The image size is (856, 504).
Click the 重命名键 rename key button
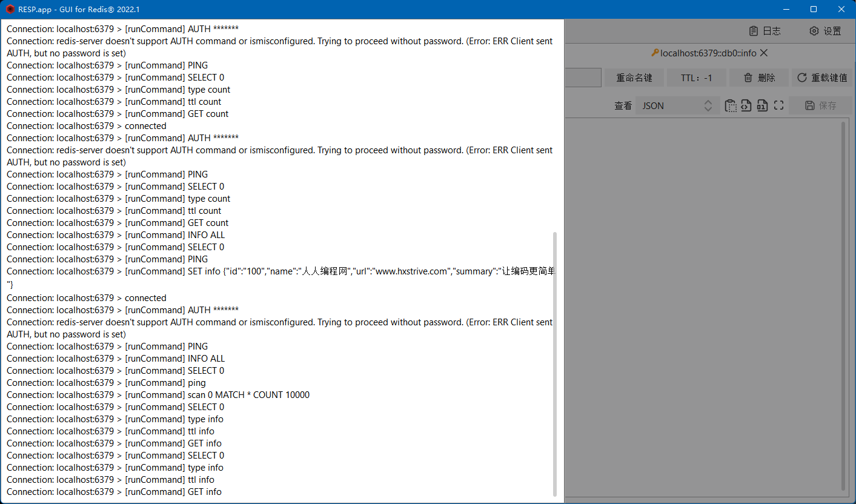coord(634,78)
